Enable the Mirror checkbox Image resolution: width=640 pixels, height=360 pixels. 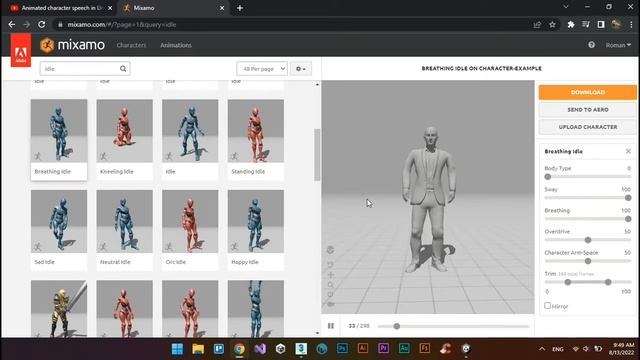coord(547,306)
